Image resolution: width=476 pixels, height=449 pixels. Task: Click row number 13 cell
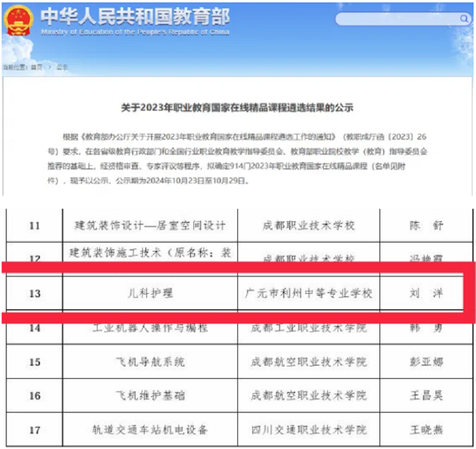point(35,293)
